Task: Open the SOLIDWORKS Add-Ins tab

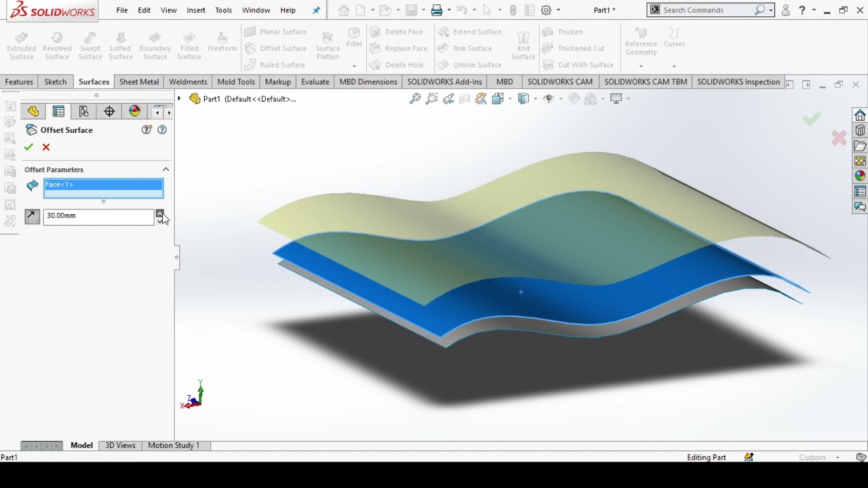Action: pos(445,82)
